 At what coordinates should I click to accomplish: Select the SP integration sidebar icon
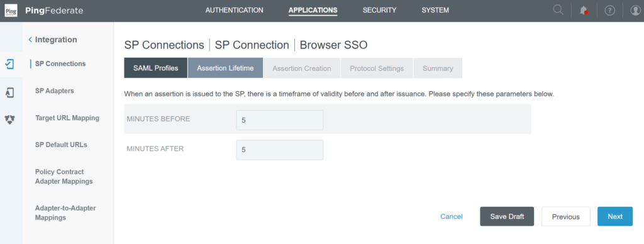(10, 64)
